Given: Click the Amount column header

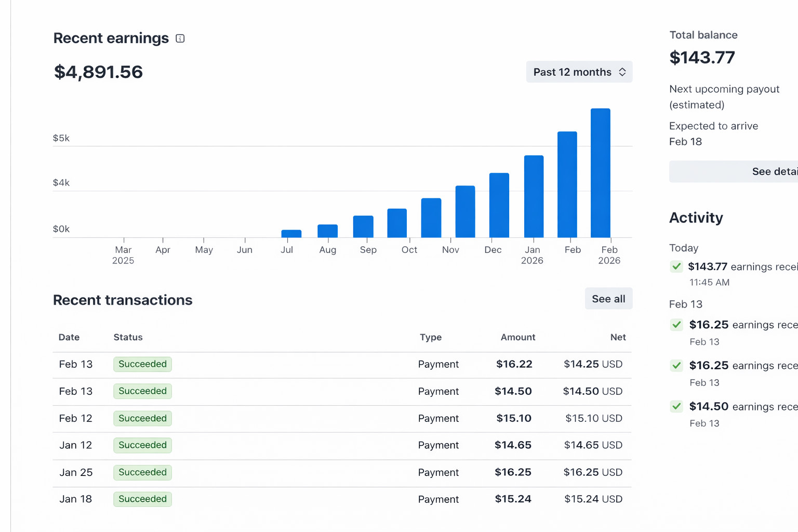Looking at the screenshot, I should (517, 337).
